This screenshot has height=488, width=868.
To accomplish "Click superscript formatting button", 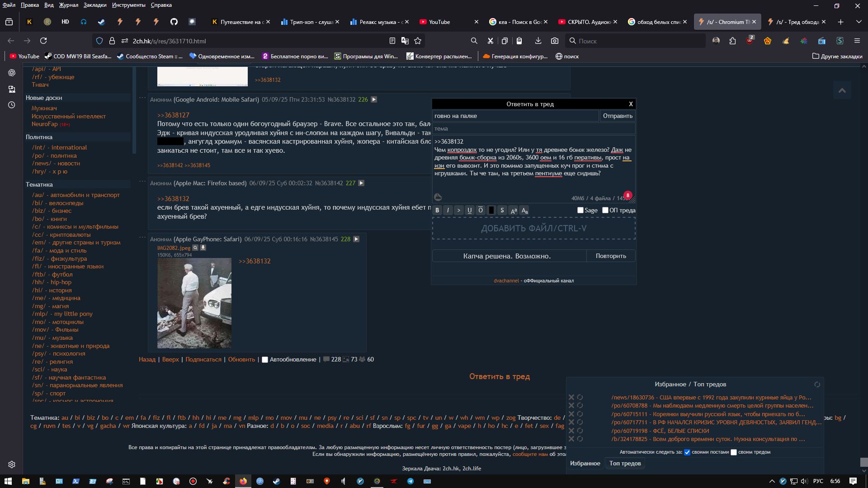I will click(x=514, y=211).
